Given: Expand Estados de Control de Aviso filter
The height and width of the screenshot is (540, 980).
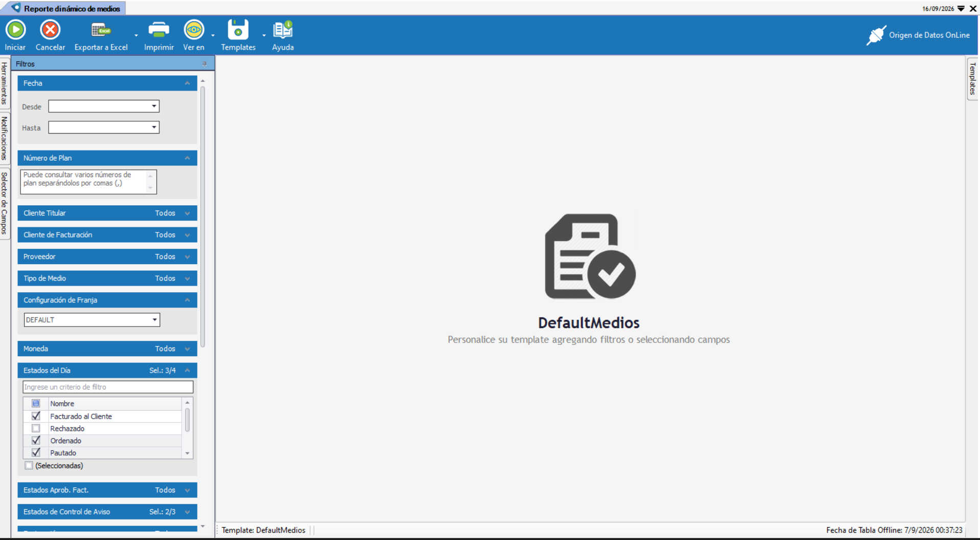Looking at the screenshot, I should coord(187,512).
